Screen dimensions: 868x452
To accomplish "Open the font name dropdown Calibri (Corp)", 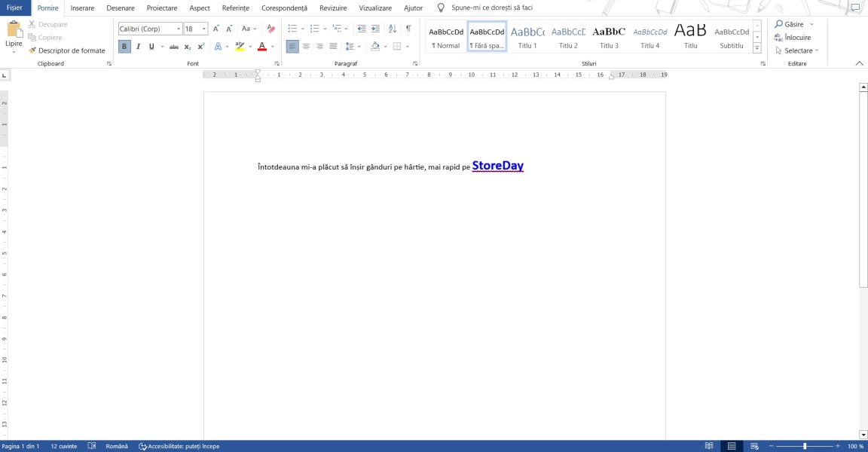I will (x=179, y=29).
